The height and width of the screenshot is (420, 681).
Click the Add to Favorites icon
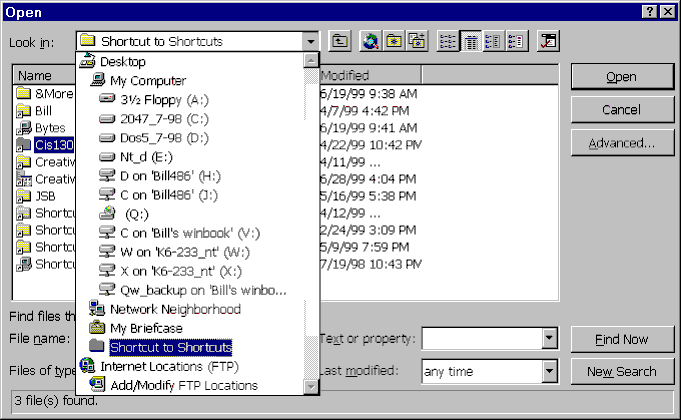(417, 41)
